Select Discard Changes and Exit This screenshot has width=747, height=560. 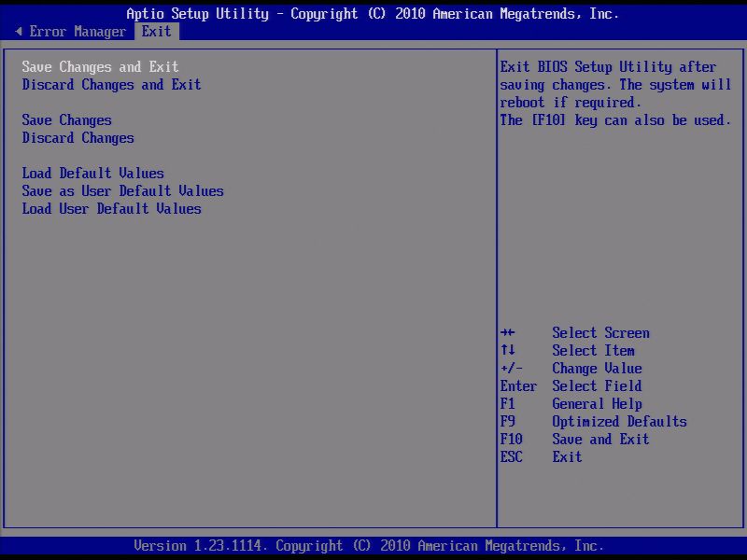coord(111,84)
